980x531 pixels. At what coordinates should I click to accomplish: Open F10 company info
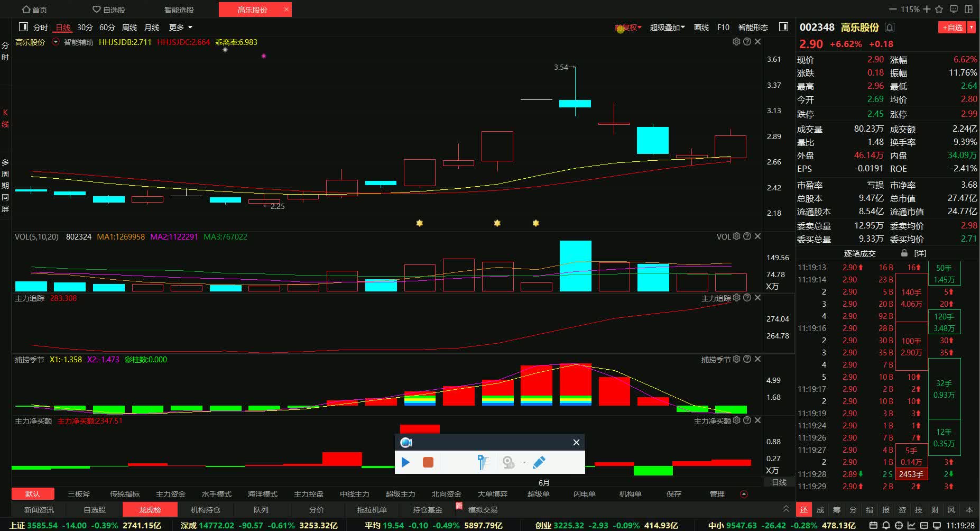click(723, 28)
